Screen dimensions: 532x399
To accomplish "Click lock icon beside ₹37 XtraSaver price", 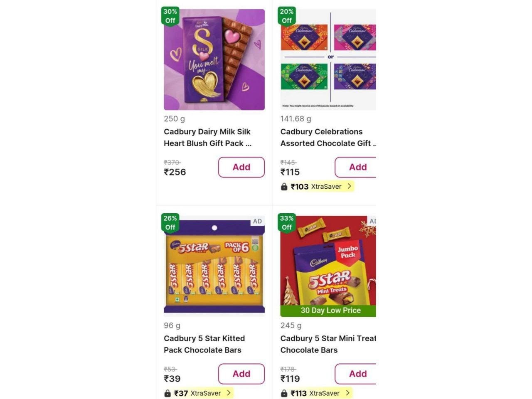I will click(x=167, y=393).
